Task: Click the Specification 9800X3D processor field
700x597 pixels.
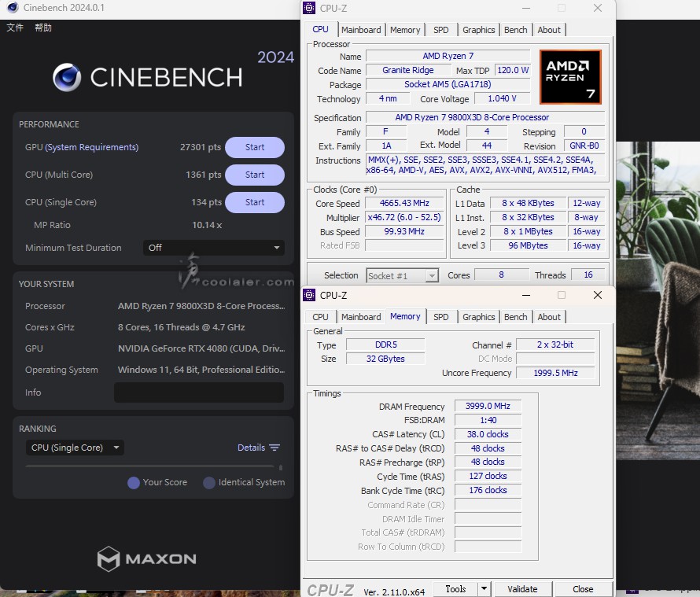Action: 485,117
